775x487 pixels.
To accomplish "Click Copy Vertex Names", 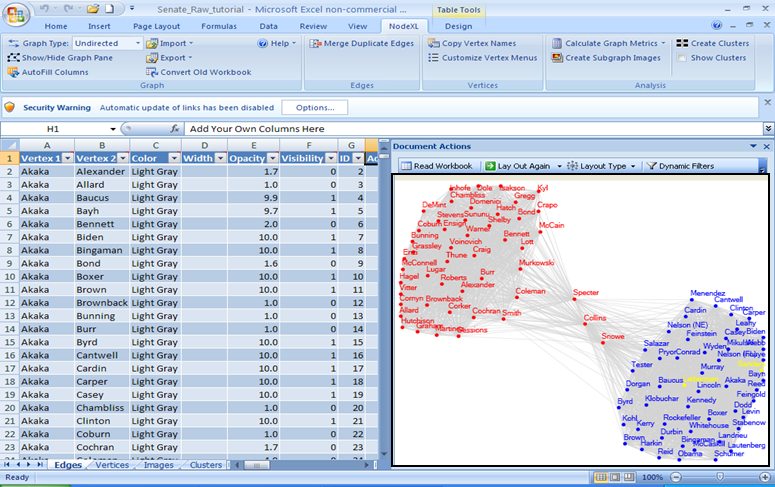I will (471, 44).
